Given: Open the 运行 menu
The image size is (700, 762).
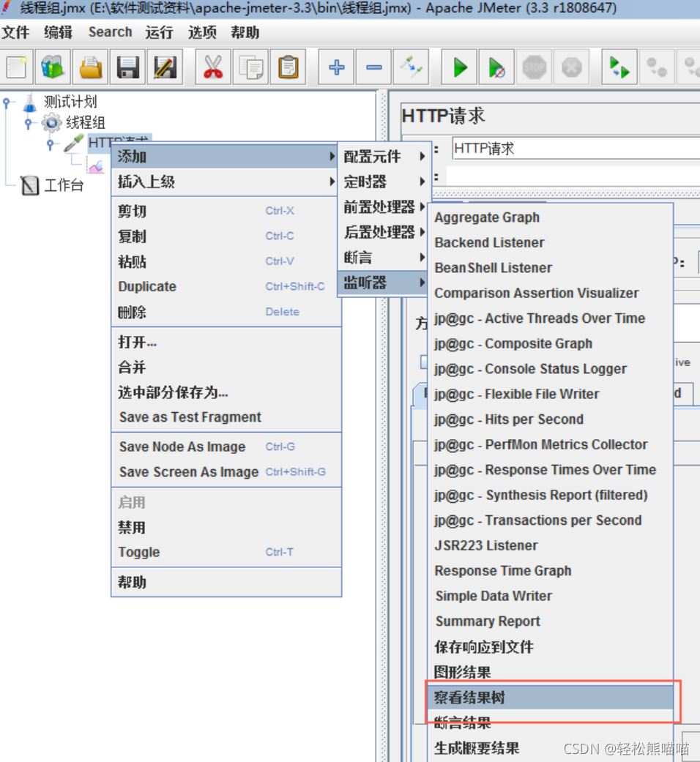Looking at the screenshot, I should [x=159, y=32].
